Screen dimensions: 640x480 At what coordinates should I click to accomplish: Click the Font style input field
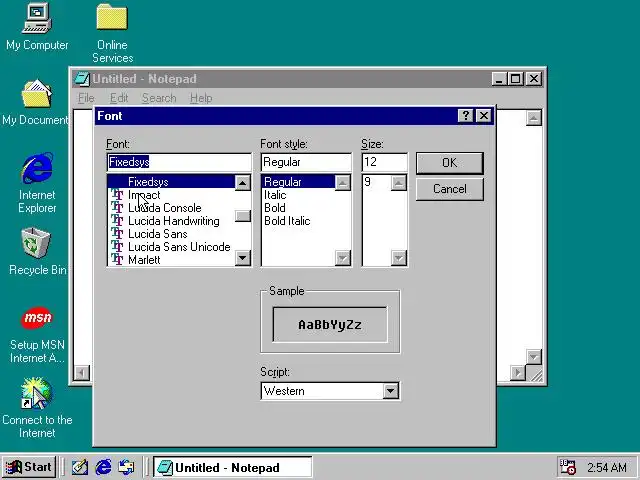coord(306,162)
